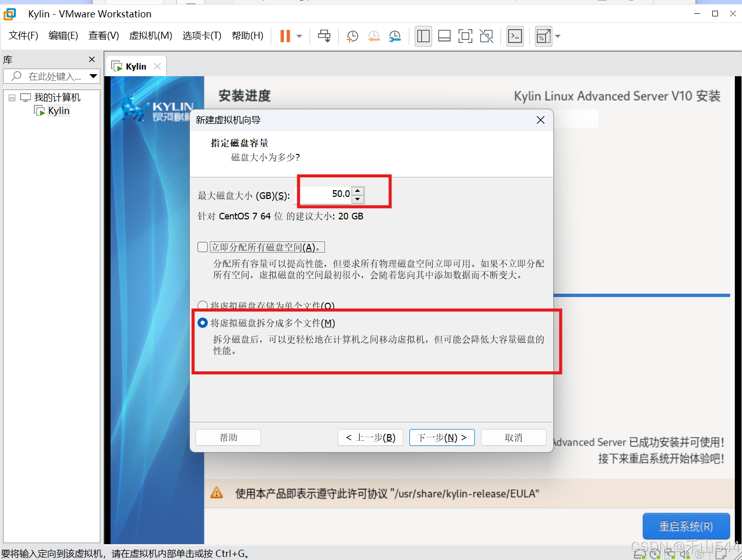The image size is (742, 560).
Task: Click the 安装进度 heading in the installer
Action: (245, 96)
